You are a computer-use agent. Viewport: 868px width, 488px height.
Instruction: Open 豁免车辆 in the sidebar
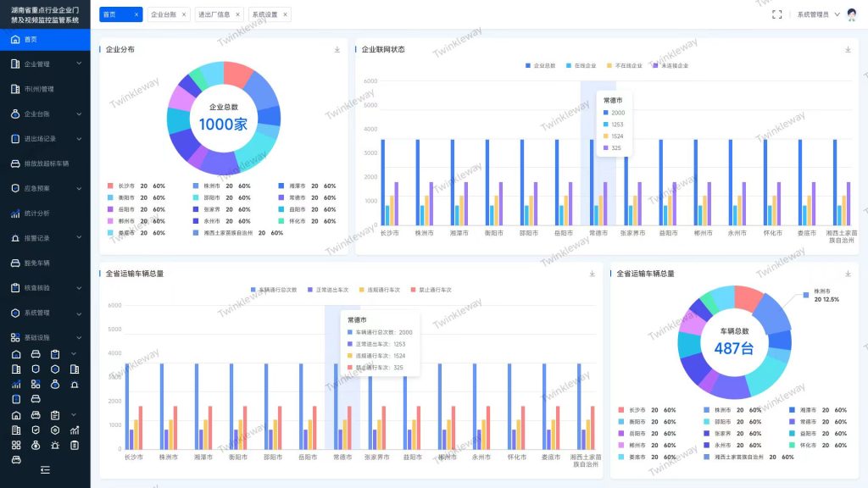(36, 263)
